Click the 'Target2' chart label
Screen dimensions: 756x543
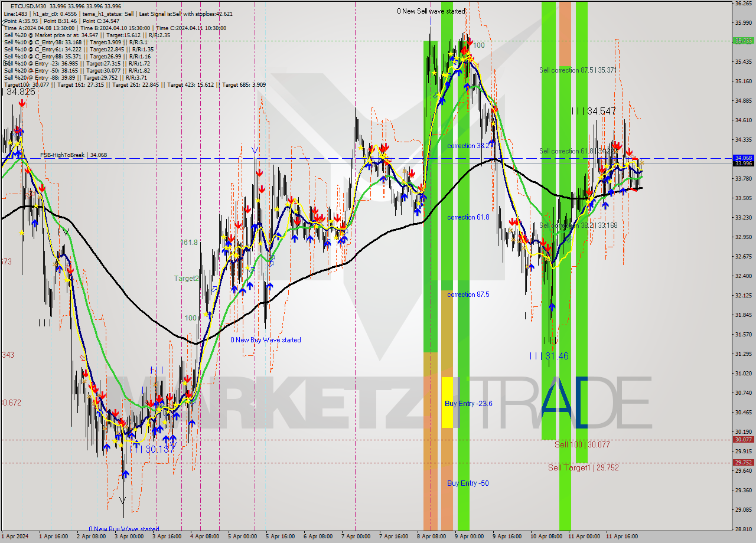186,278
